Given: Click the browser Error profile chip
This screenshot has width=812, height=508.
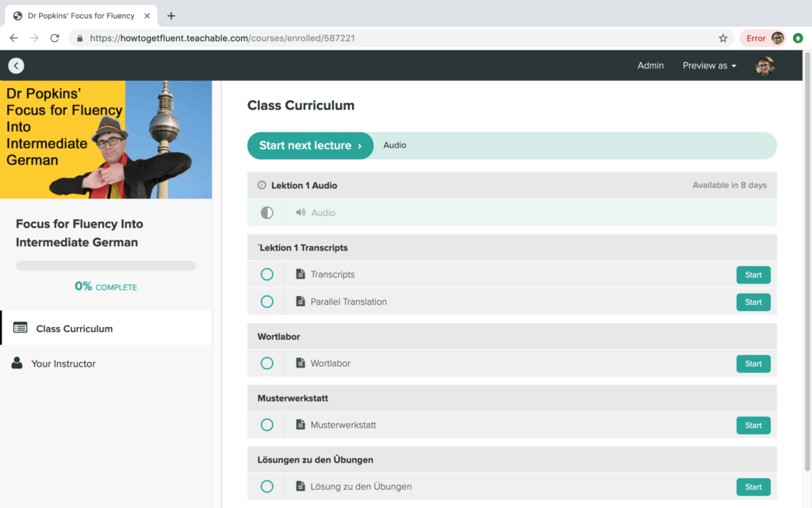Looking at the screenshot, I should click(x=762, y=38).
